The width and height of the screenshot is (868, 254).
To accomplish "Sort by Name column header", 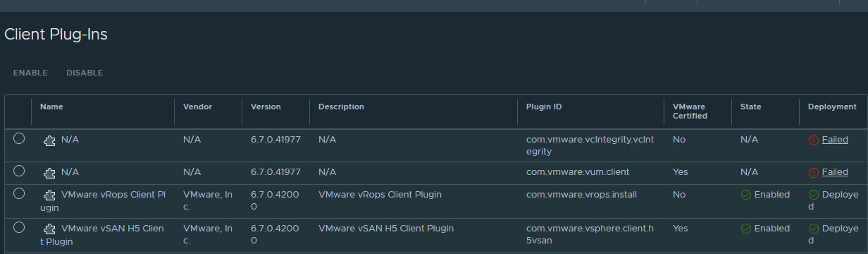I will pyautogui.click(x=51, y=107).
